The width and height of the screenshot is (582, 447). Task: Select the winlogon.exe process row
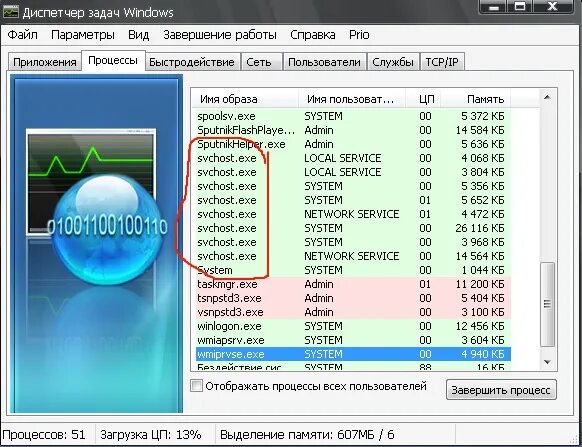(352, 326)
